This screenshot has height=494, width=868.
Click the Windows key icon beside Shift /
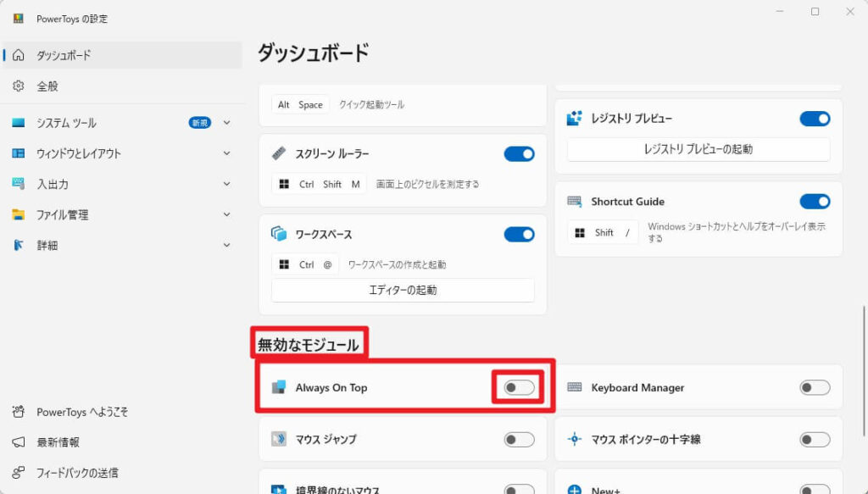(x=580, y=233)
